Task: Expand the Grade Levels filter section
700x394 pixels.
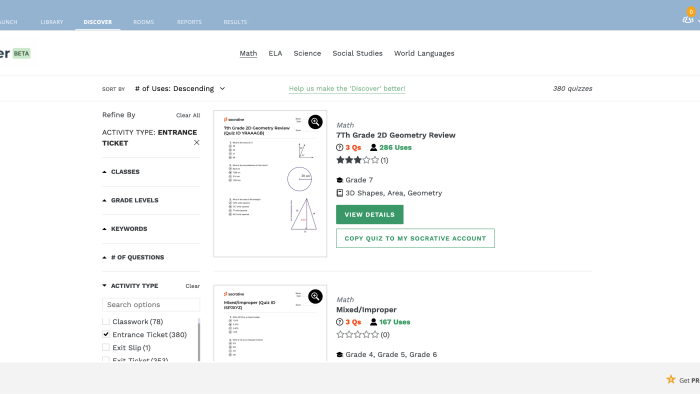Action: [130, 200]
